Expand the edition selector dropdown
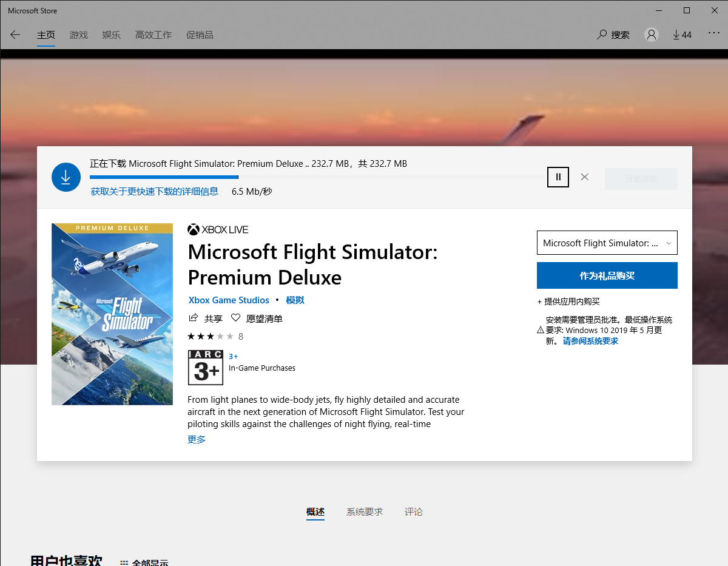Viewport: 728px width, 566px height. click(x=607, y=243)
